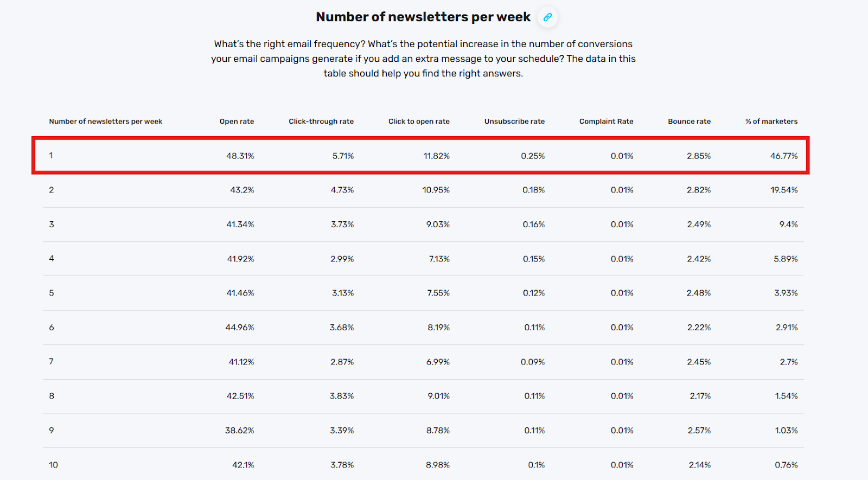
Task: Click the 9.03% click to open cell
Action: 438,225
